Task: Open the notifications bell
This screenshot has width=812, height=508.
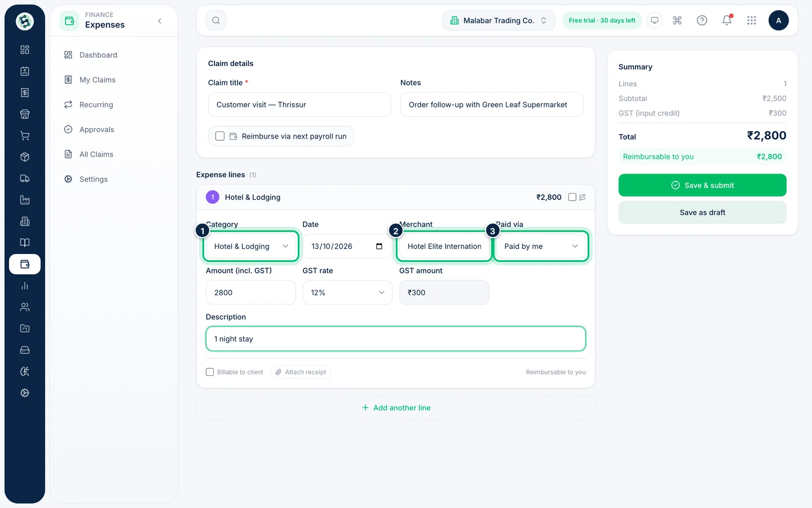Action: pos(727,20)
